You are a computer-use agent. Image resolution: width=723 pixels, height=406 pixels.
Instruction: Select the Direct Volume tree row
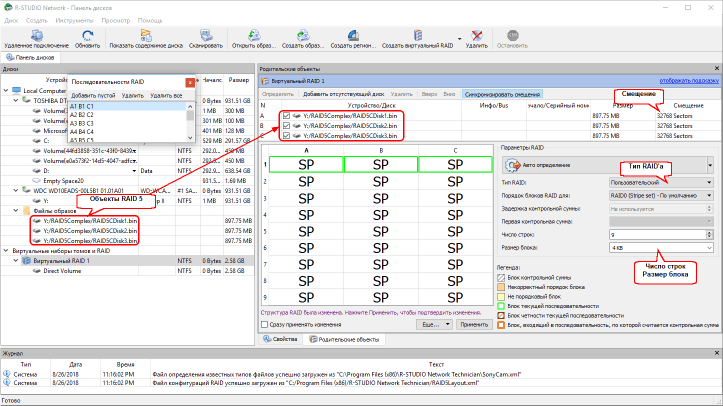click(127, 271)
